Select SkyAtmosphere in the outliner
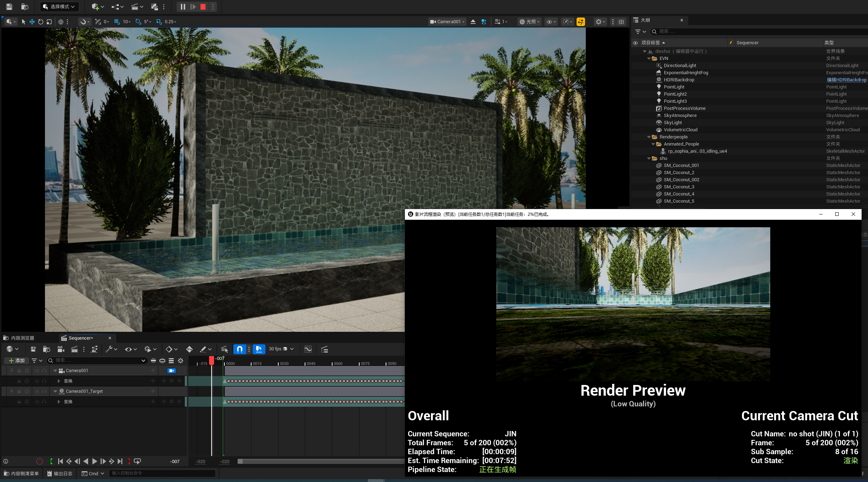 coord(680,116)
